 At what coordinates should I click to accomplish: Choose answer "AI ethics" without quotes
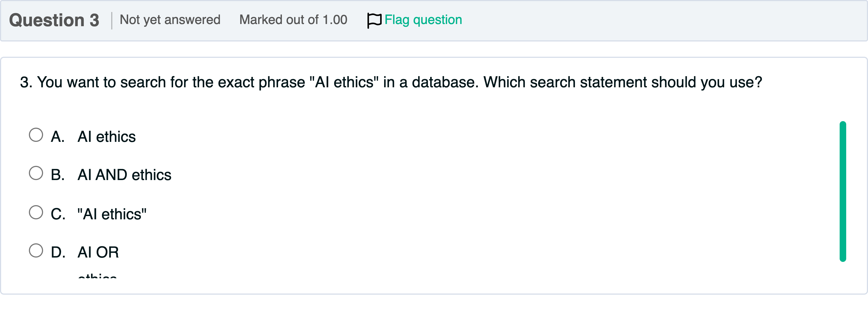[107, 136]
